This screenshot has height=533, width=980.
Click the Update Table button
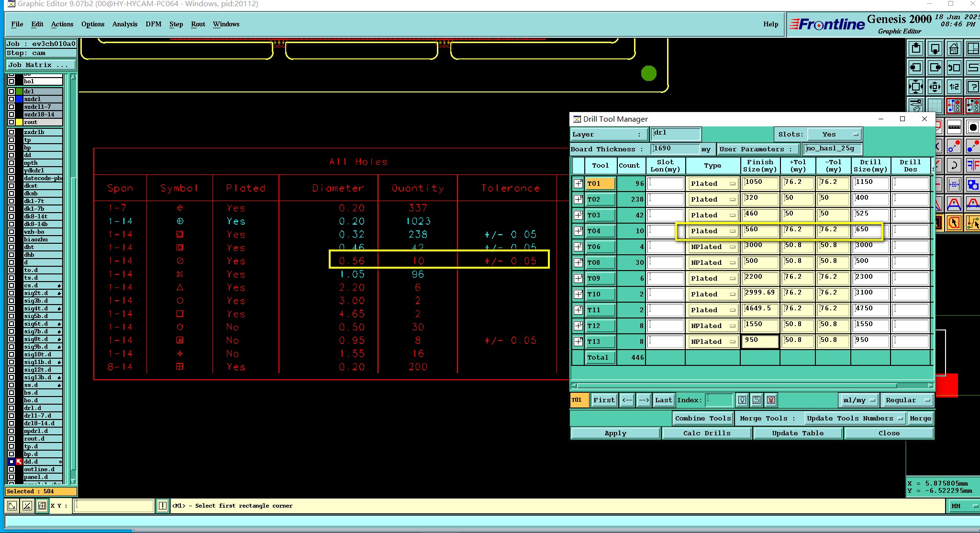coord(797,433)
